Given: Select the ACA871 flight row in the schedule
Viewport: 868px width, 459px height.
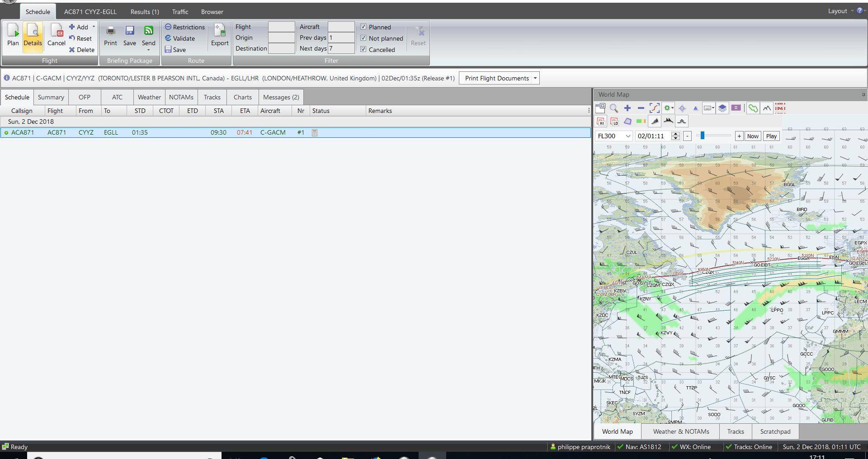Looking at the screenshot, I should (181, 132).
